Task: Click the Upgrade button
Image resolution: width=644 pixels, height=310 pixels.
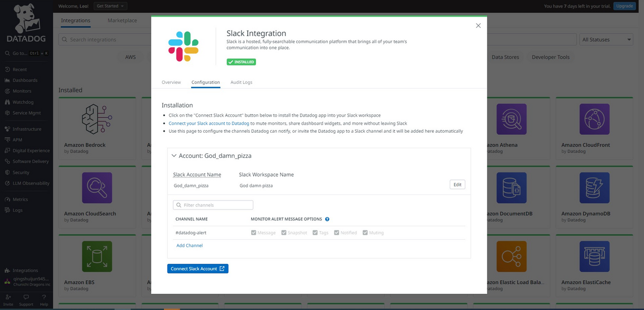Action: pyautogui.click(x=624, y=6)
